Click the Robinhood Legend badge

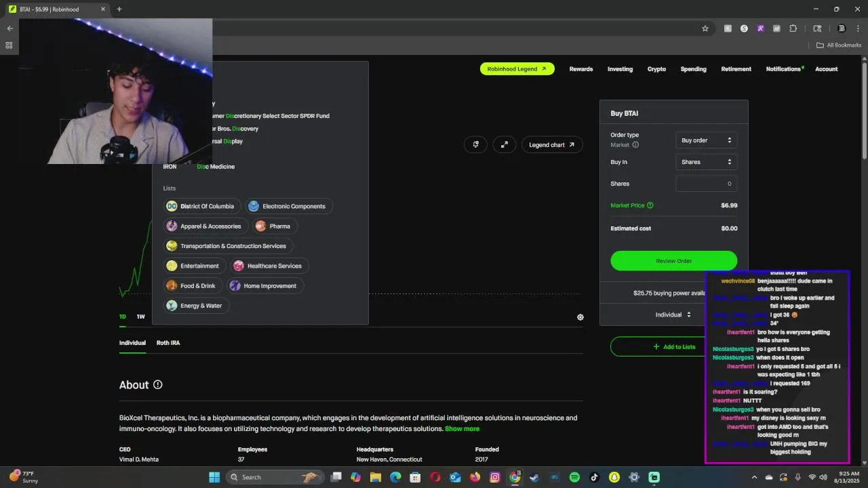[x=517, y=69]
